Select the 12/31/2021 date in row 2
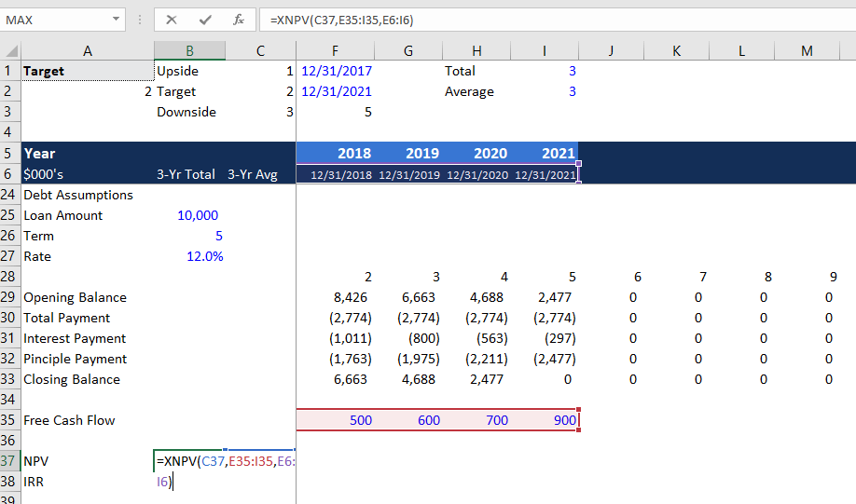Screen dimensions: 856x504 click(x=336, y=91)
